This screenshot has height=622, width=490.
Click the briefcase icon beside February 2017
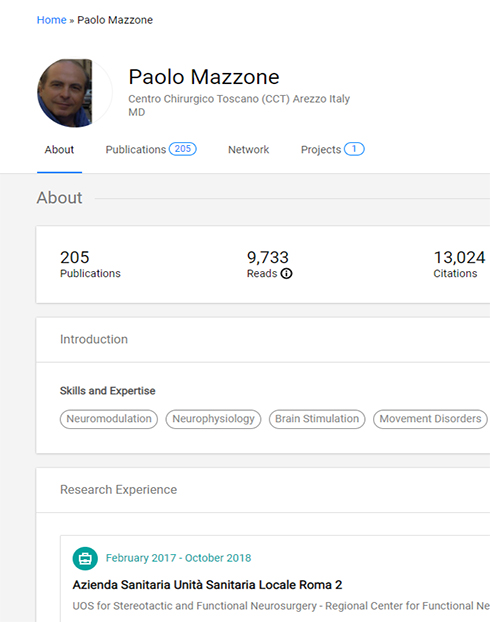[x=85, y=559]
